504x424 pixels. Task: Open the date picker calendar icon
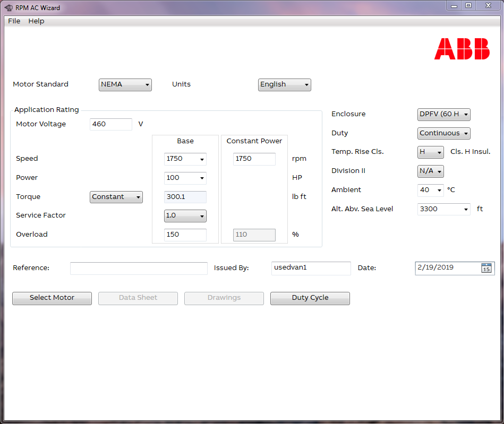486,268
